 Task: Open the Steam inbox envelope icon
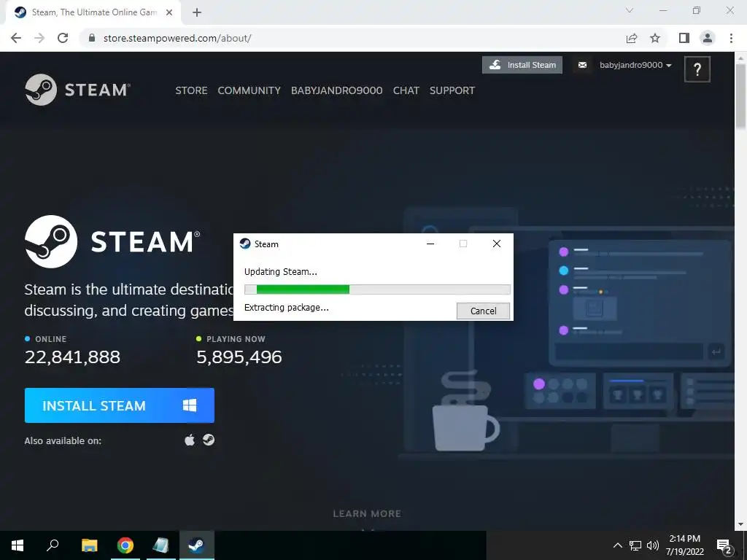click(582, 65)
